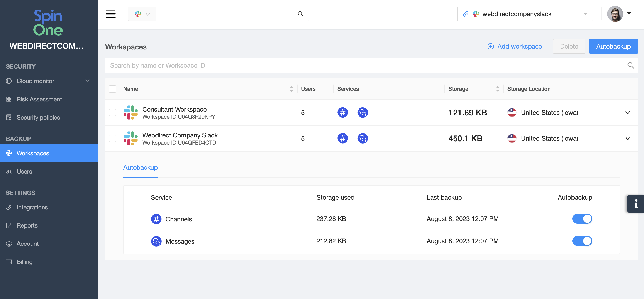This screenshot has width=644, height=299.
Task: Click Consultant Workspace Channels hash icon
Action: click(x=342, y=112)
